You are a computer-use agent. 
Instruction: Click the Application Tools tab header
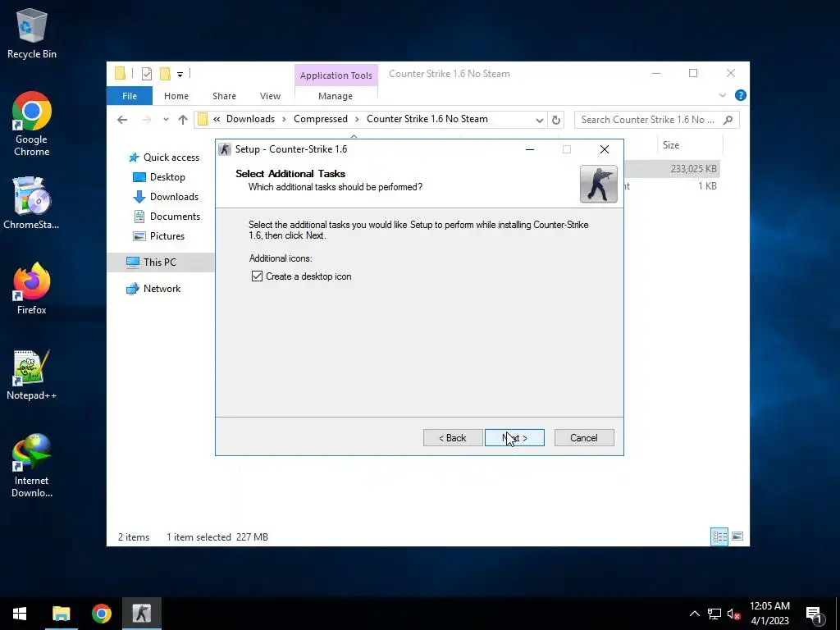pyautogui.click(x=336, y=75)
